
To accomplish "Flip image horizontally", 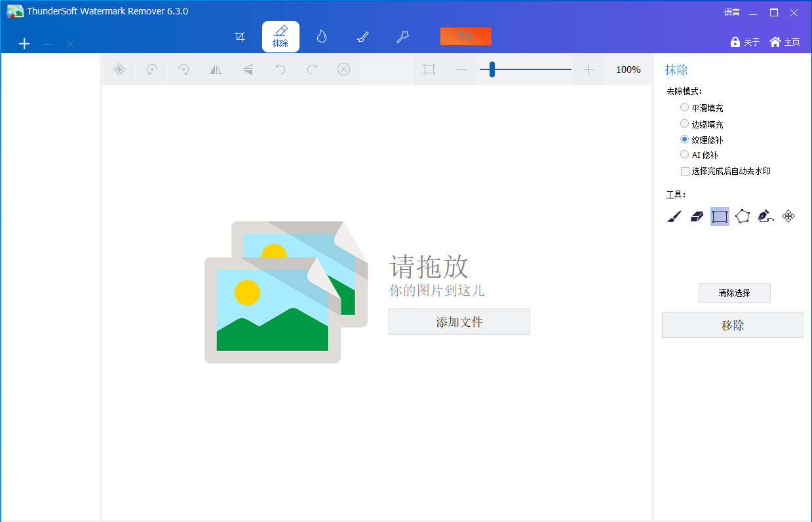I will click(x=216, y=69).
